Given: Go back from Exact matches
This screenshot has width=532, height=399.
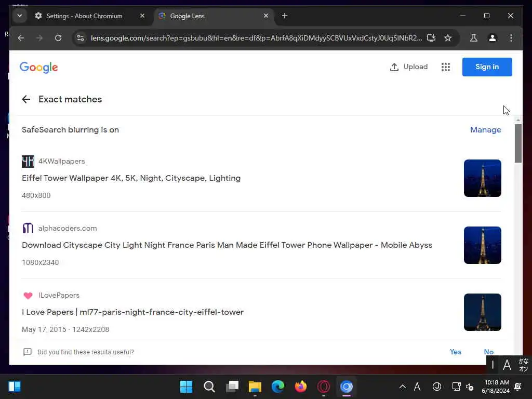Looking at the screenshot, I should 26,99.
